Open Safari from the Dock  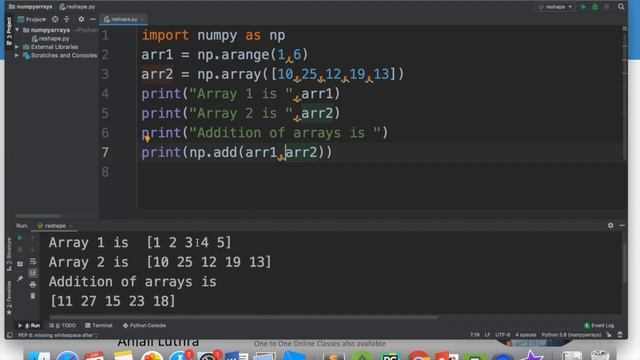point(68,356)
